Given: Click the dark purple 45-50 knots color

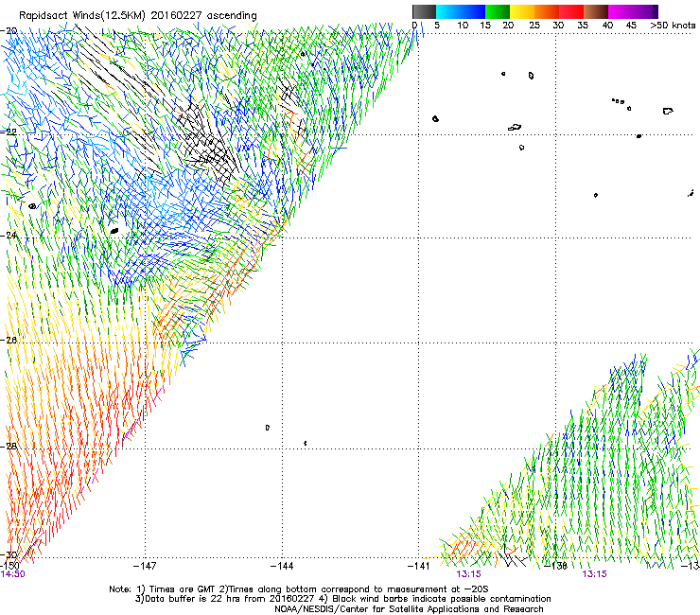Looking at the screenshot, I should [x=645, y=11].
